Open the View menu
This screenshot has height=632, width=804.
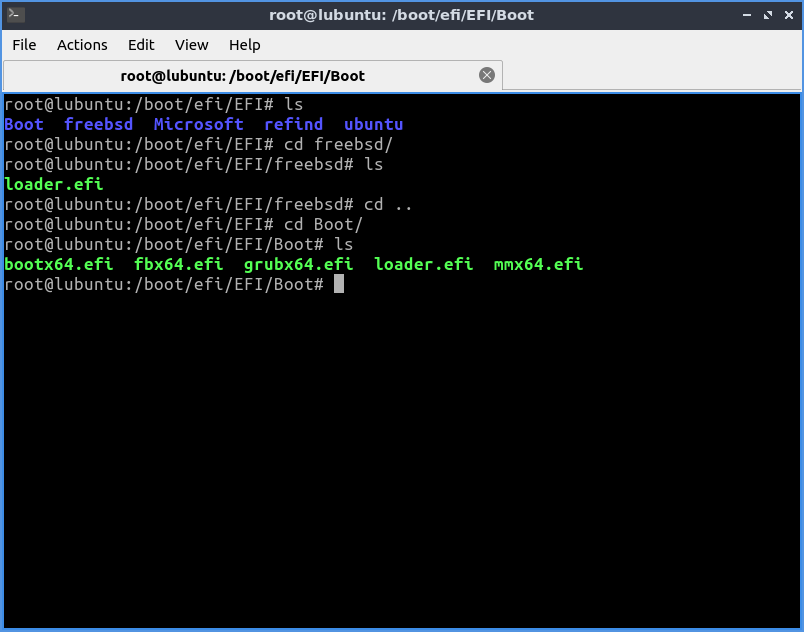[191, 45]
